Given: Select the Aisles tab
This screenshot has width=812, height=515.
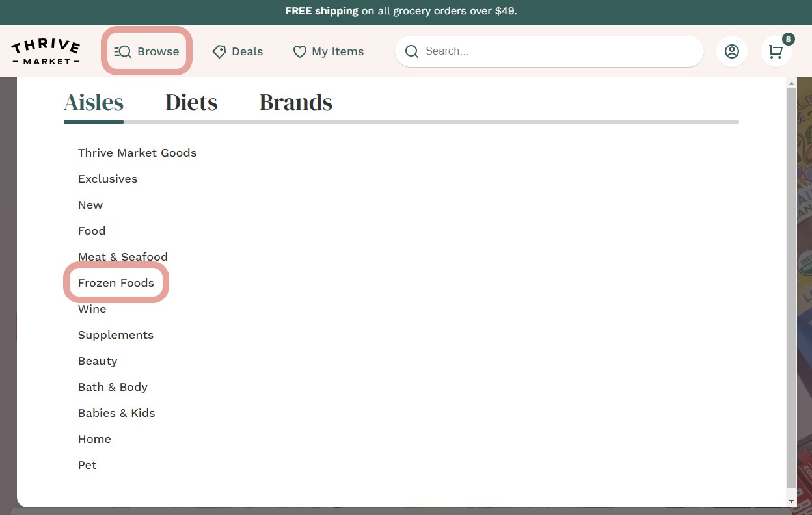Looking at the screenshot, I should coord(94,102).
